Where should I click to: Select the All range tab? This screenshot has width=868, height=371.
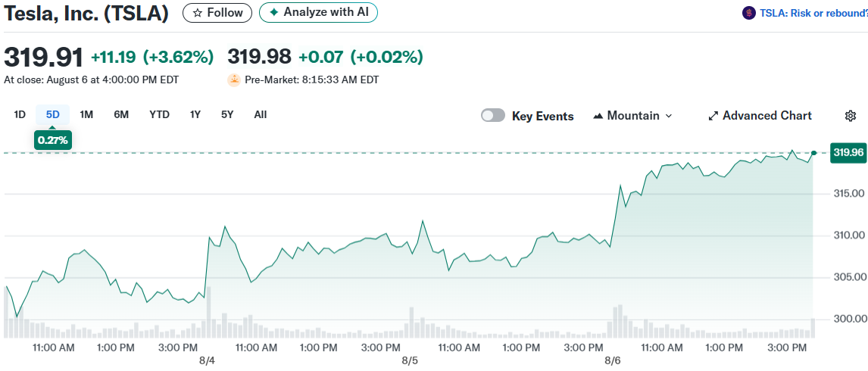coord(261,114)
